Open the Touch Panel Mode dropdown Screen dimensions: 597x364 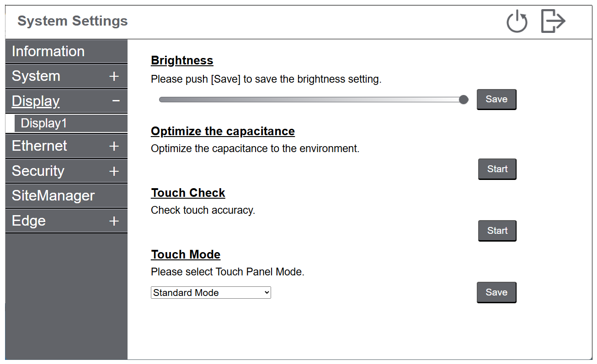point(211,293)
